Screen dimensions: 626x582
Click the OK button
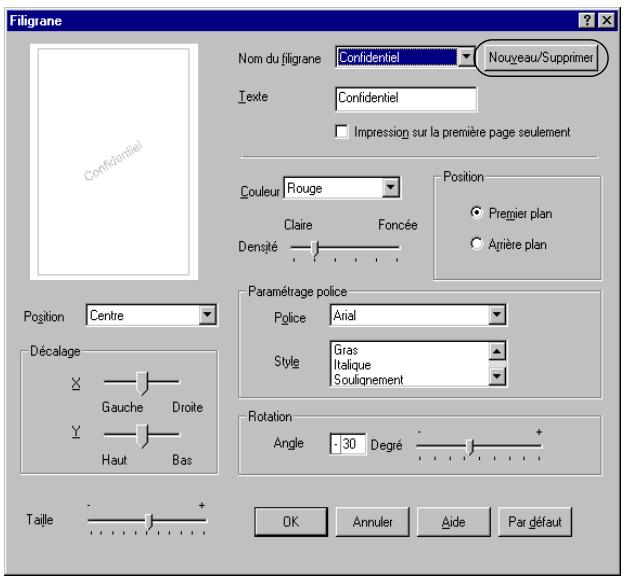tap(291, 522)
